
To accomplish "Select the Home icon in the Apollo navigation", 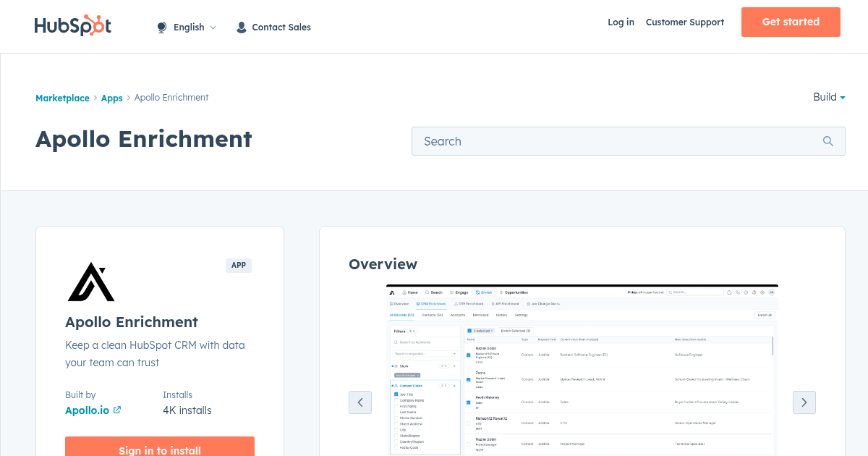I will tap(404, 292).
